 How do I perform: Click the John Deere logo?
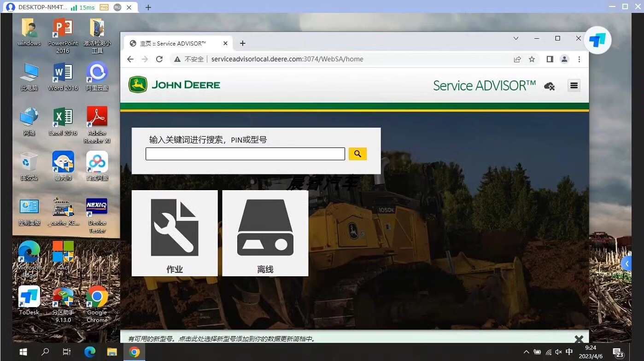coord(175,85)
